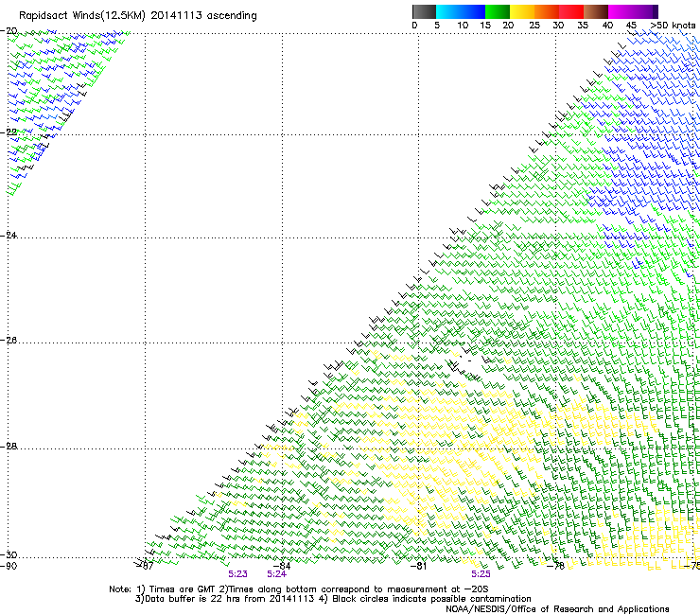Click the 'NOAA/NESDIS/Office of Research and Applications' credit
Image resolution: width=700 pixels, height=615 pixels.
[557, 609]
